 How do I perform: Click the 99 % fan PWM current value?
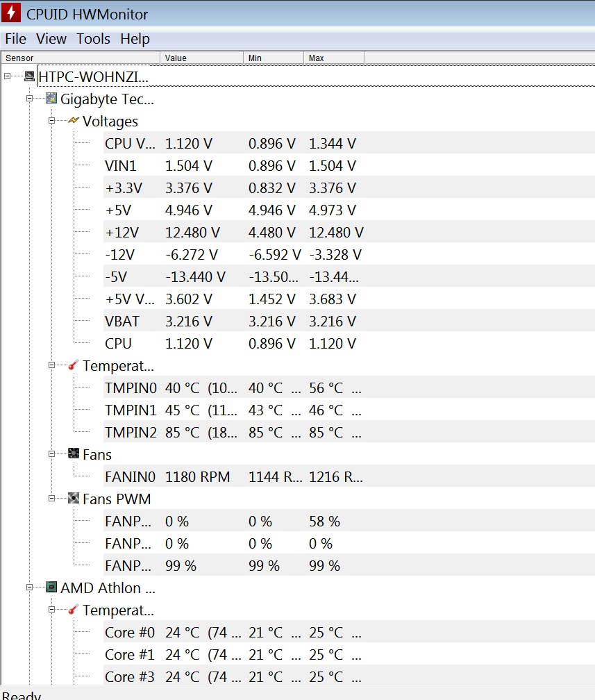[x=181, y=566]
